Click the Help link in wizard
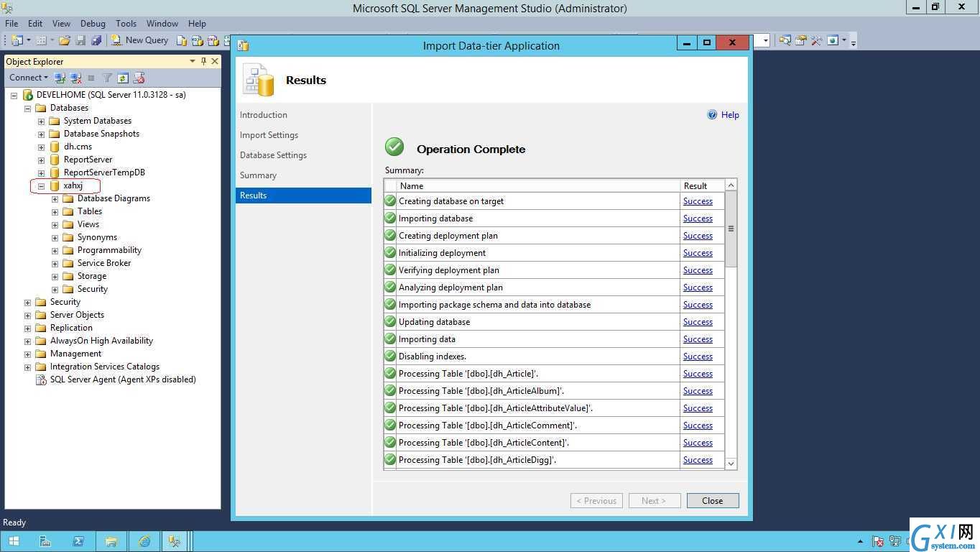Image resolution: width=980 pixels, height=552 pixels. (730, 115)
